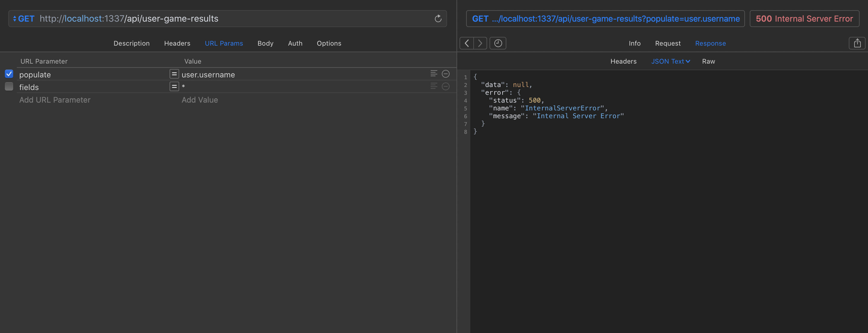Remove the populate parameter with its minus icon

(445, 74)
